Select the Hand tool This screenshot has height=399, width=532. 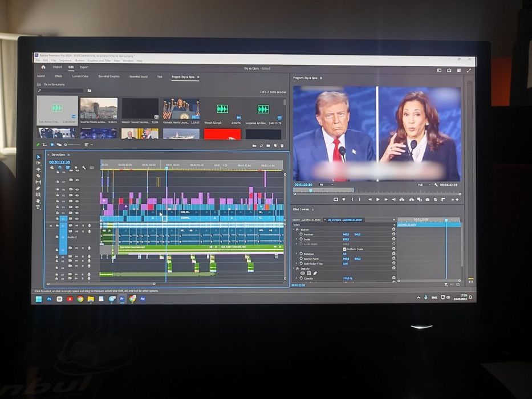pos(38,201)
